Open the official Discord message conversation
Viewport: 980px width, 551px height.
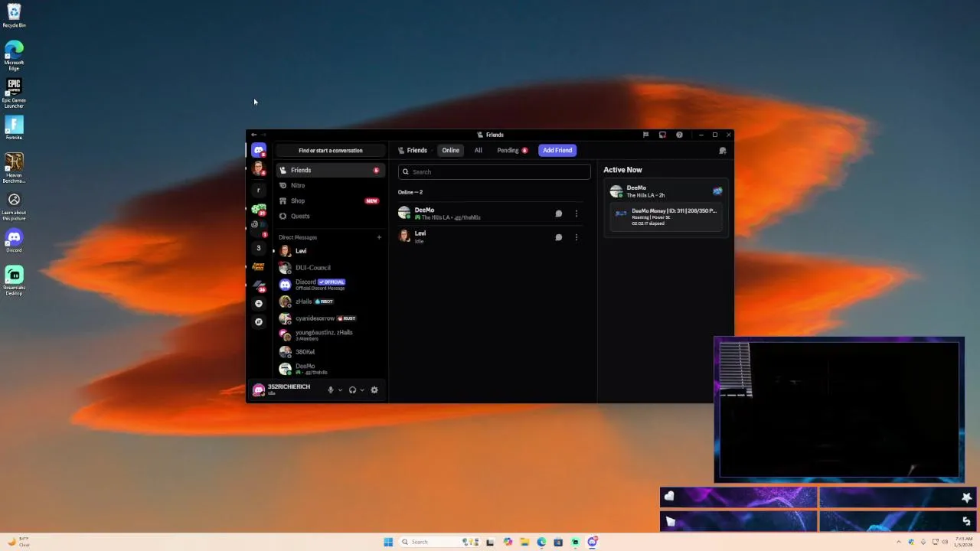(330, 285)
